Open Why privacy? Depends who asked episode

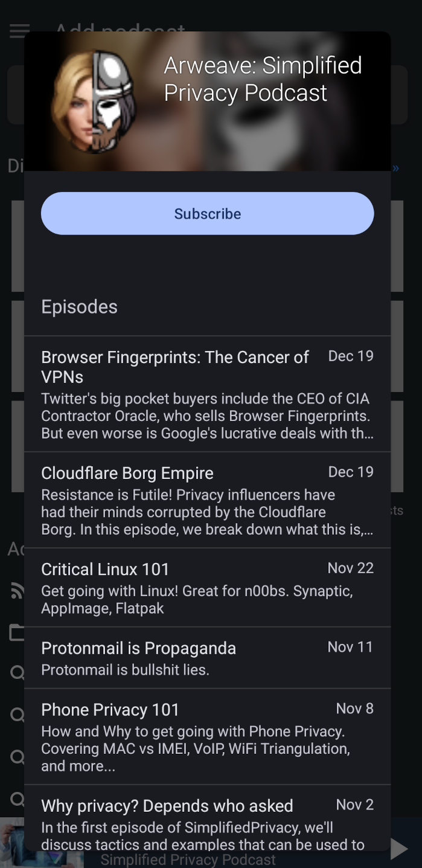point(167,806)
